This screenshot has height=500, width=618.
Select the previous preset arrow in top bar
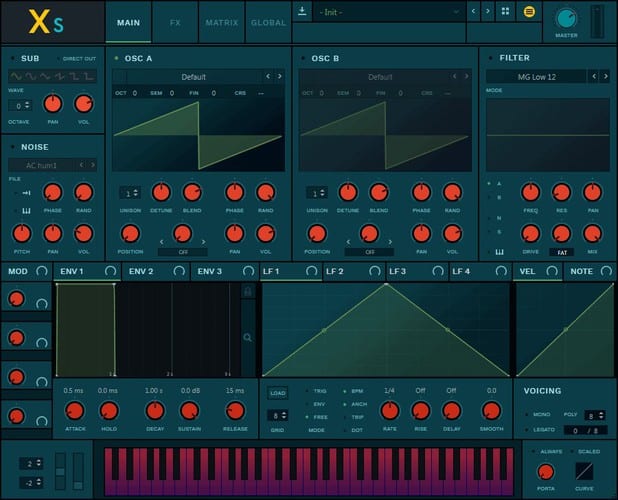click(x=473, y=12)
